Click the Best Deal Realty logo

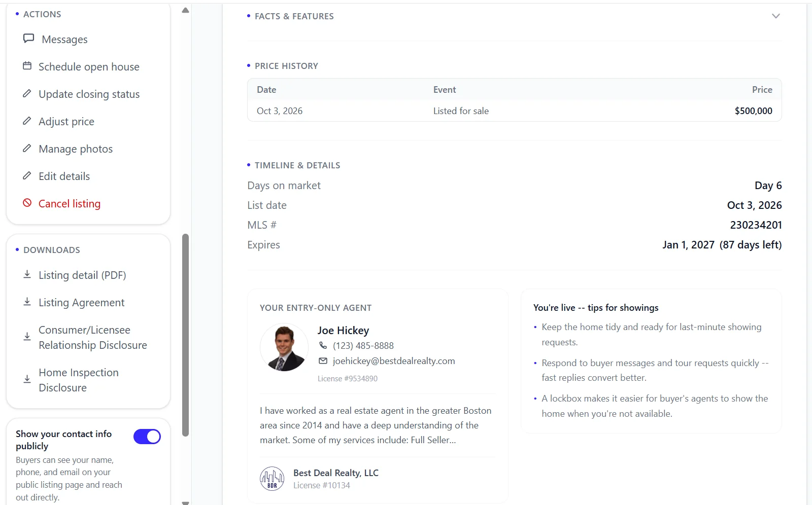[x=272, y=479]
